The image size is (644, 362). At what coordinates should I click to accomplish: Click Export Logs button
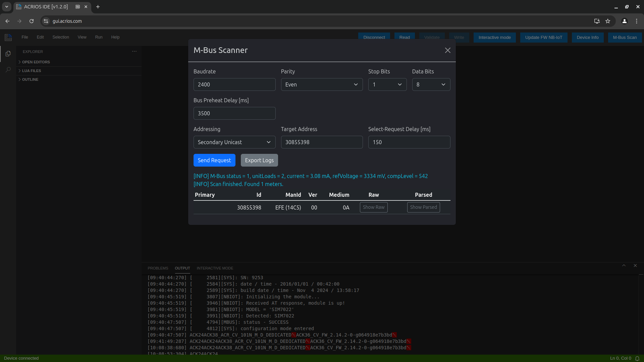pos(259,160)
